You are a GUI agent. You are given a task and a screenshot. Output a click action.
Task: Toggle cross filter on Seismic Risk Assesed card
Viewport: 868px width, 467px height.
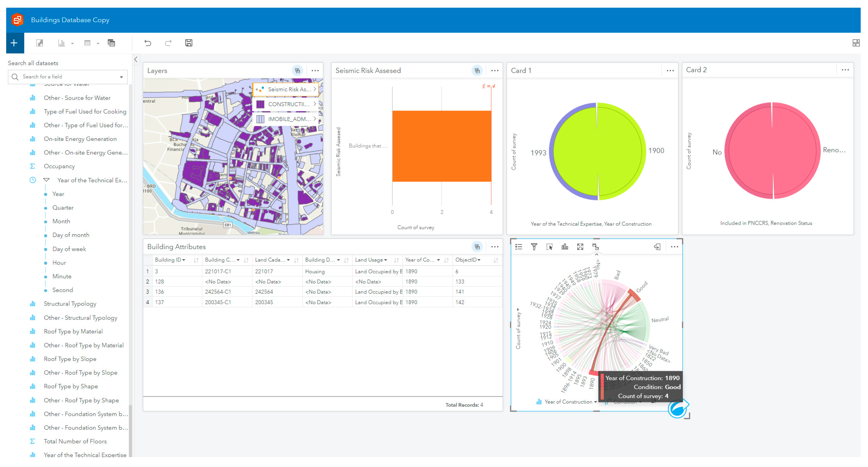click(x=477, y=70)
